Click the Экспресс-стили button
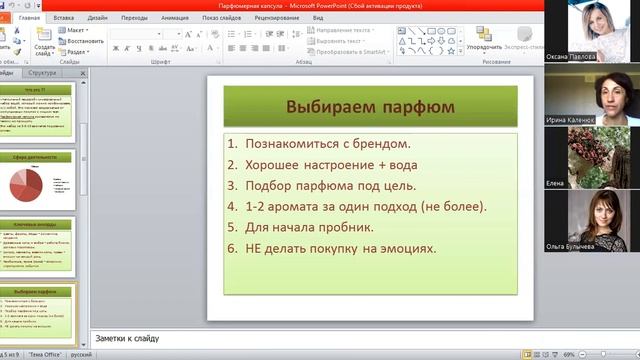This screenshot has width=640, height=360. point(524,39)
